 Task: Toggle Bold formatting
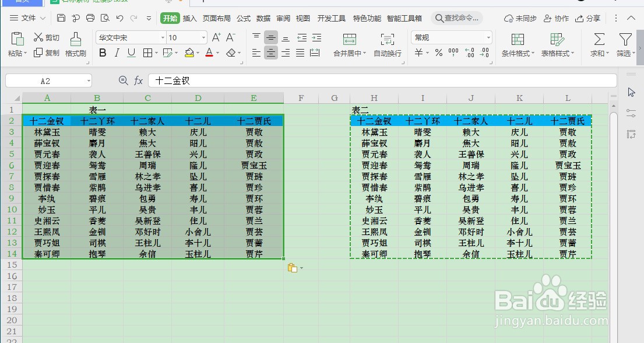103,52
